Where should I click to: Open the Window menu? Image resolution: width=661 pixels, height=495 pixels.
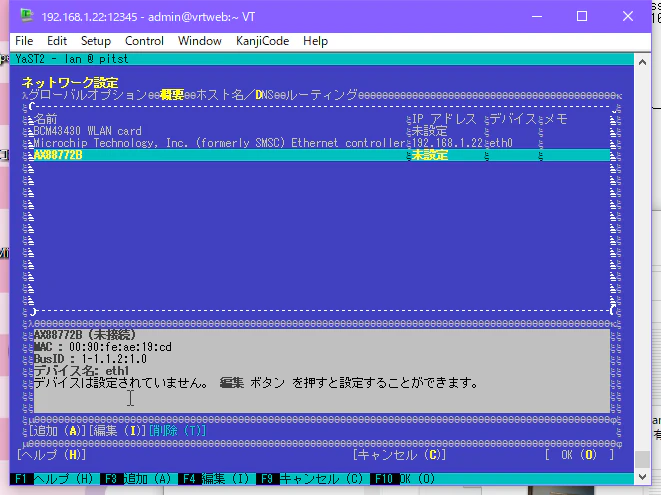click(199, 41)
